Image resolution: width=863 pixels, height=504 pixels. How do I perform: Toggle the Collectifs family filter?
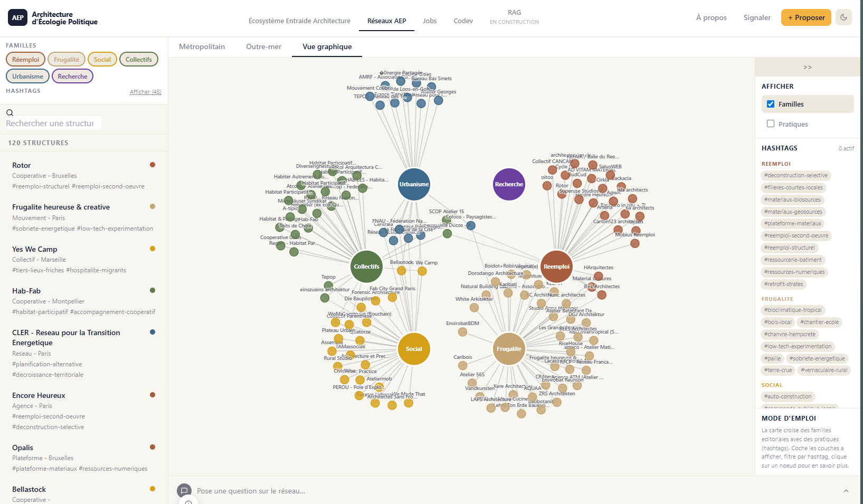click(139, 60)
